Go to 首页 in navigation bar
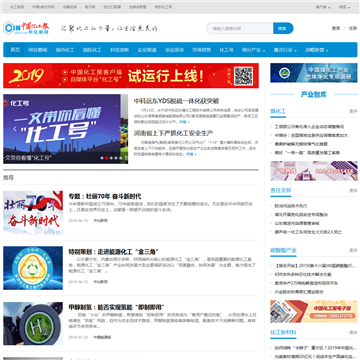360x360 pixels. (15, 50)
